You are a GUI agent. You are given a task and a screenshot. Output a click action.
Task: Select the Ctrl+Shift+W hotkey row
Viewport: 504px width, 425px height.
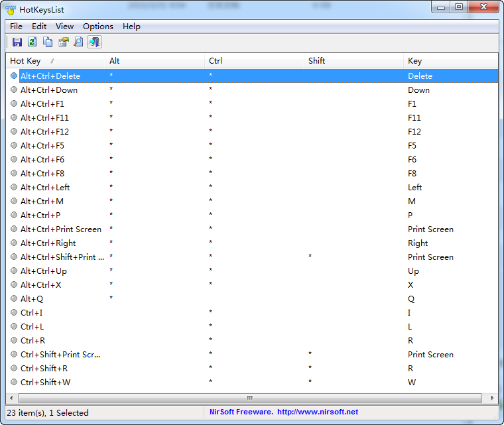[x=45, y=382]
